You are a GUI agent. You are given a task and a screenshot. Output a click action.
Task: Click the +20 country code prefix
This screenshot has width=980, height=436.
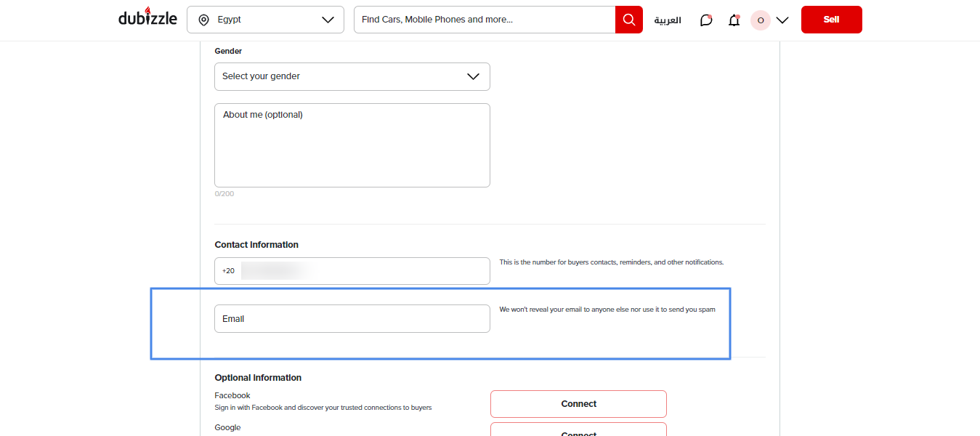(x=228, y=271)
